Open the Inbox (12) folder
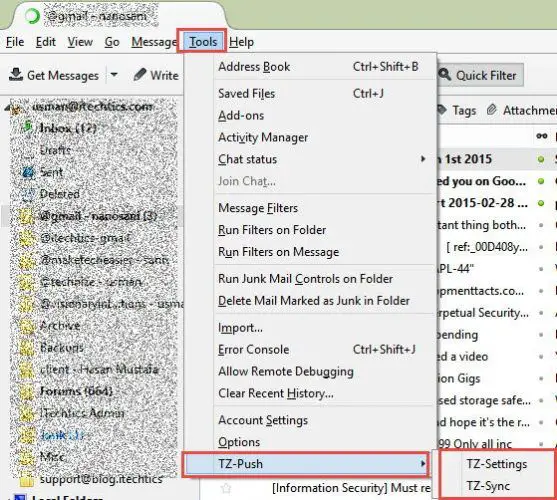The width and height of the screenshot is (557, 500). (x=67, y=128)
